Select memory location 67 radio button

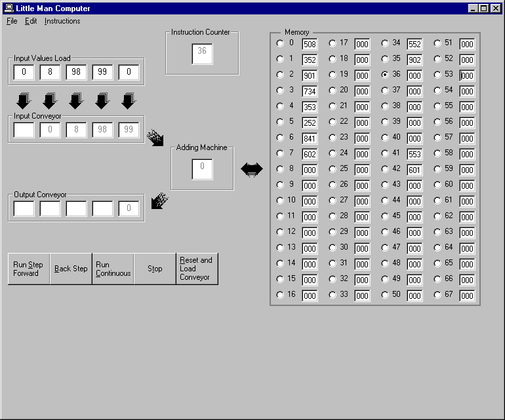[x=437, y=295]
